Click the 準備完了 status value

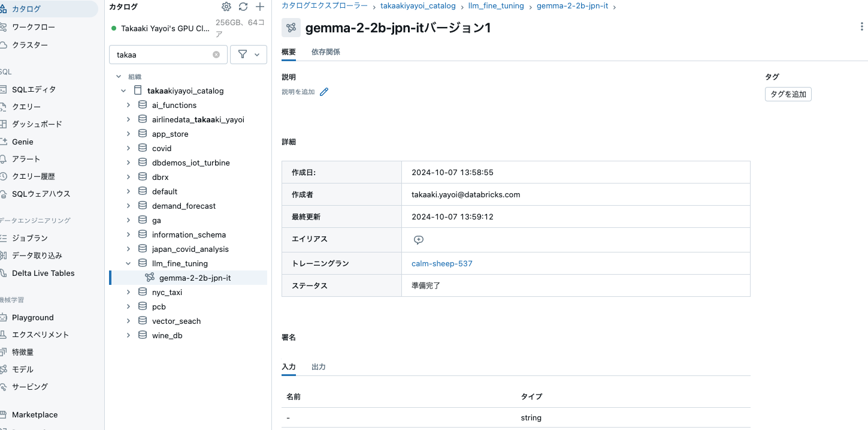426,285
